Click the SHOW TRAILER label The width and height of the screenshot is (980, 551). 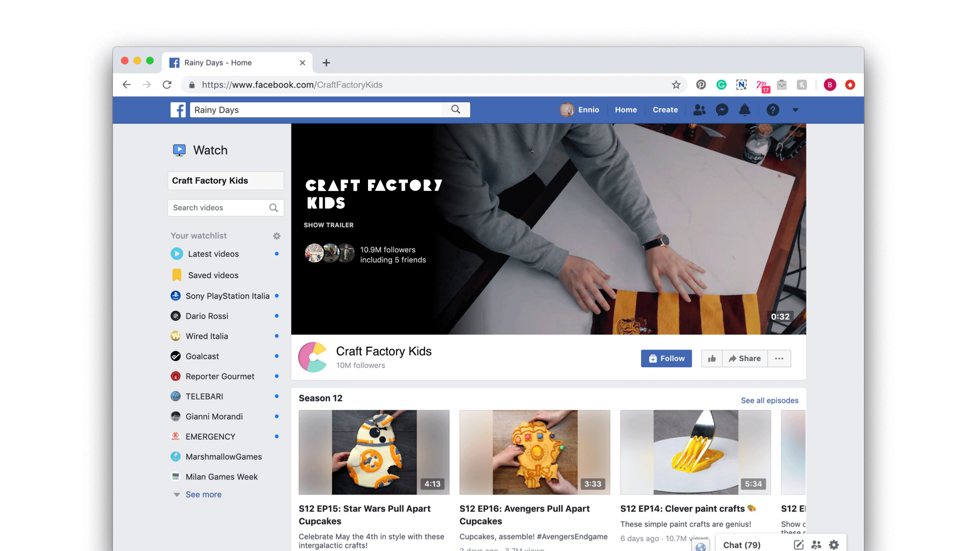pos(329,225)
